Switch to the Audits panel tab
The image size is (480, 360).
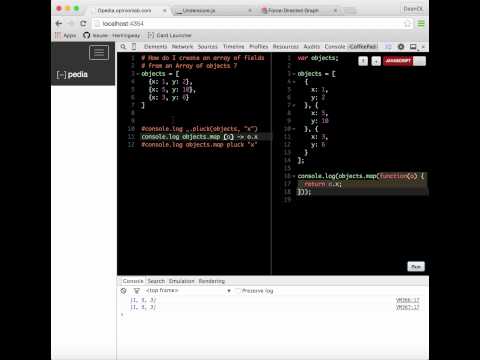coord(312,47)
